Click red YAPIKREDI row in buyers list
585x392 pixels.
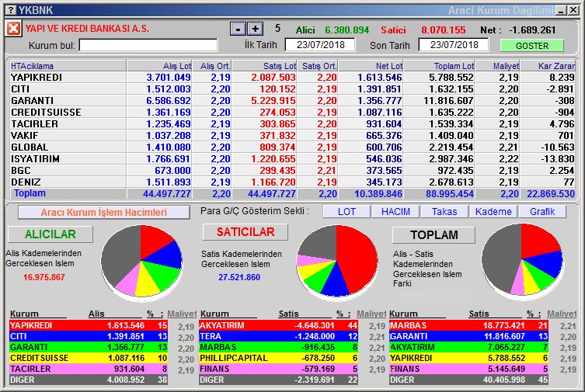point(89,325)
